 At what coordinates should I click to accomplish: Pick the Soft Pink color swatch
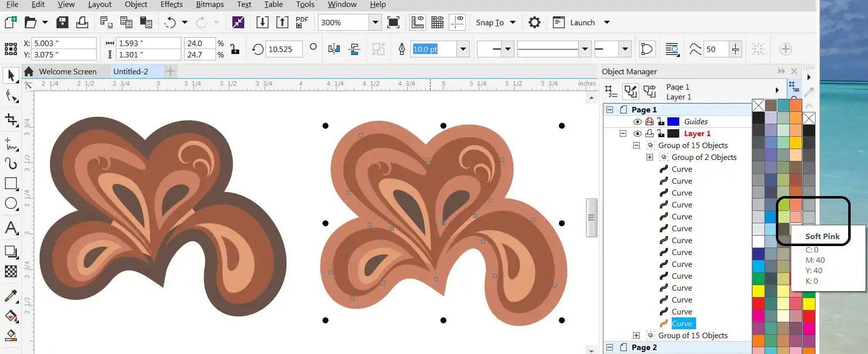pos(795,216)
